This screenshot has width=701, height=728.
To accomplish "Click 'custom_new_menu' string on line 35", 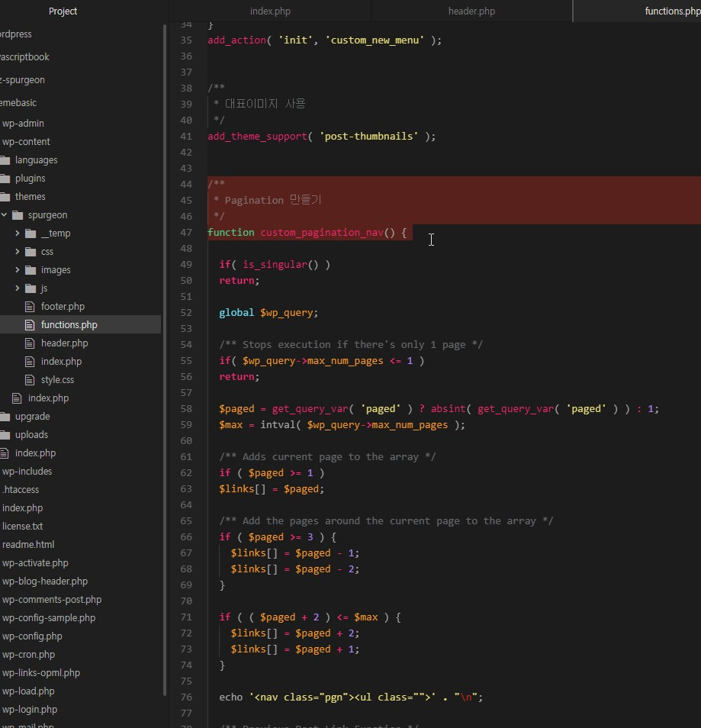I will (x=375, y=40).
